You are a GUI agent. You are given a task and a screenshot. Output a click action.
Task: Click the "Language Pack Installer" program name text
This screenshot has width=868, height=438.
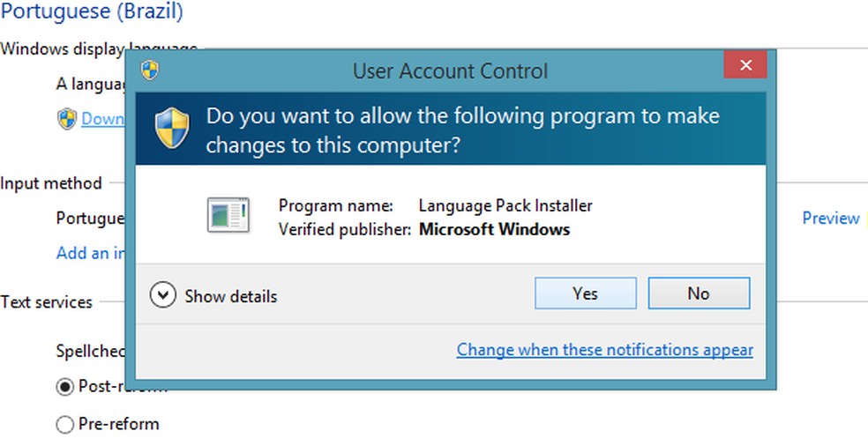(x=505, y=205)
